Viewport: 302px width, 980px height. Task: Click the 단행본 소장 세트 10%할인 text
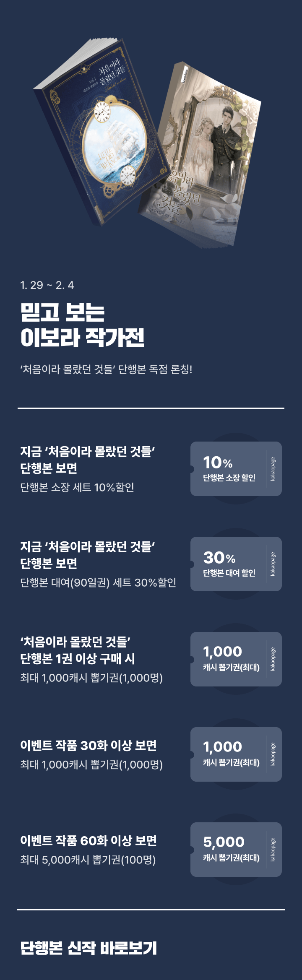pyautogui.click(x=77, y=487)
